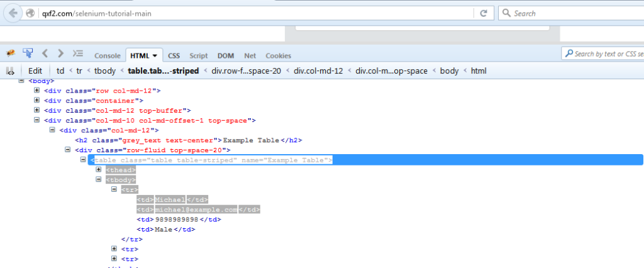
Task: Collapse the tbody element node
Action: (x=99, y=179)
